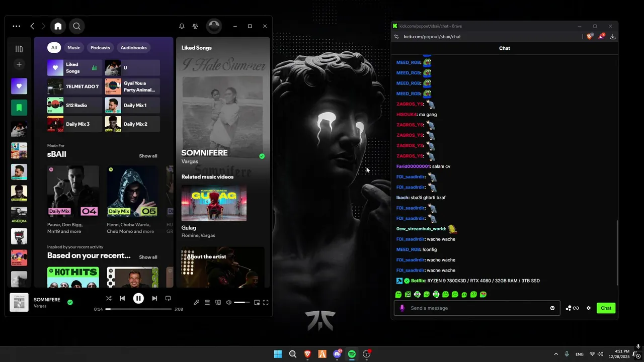Toggle repeat mode
The height and width of the screenshot is (362, 644).
pos(168,298)
